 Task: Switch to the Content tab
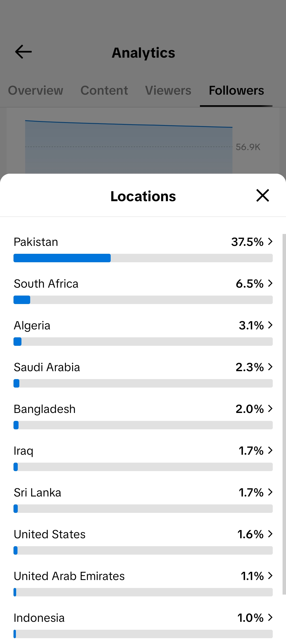pyautogui.click(x=104, y=90)
